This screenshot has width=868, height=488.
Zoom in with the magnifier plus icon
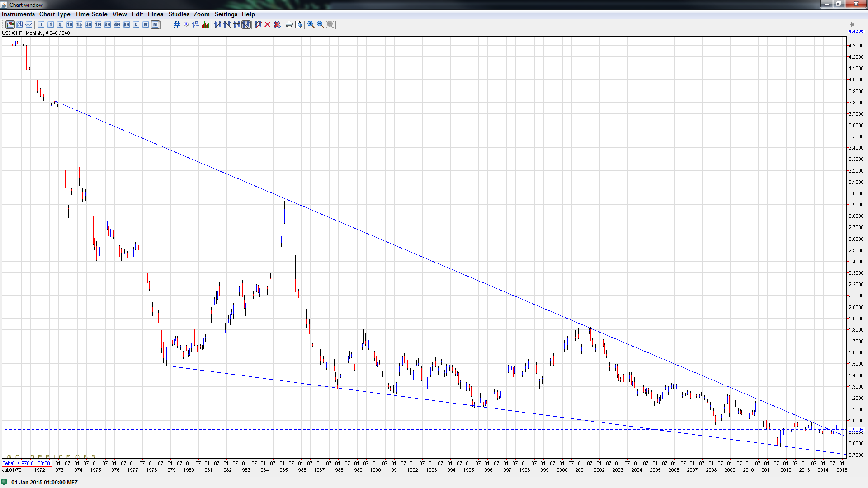311,24
